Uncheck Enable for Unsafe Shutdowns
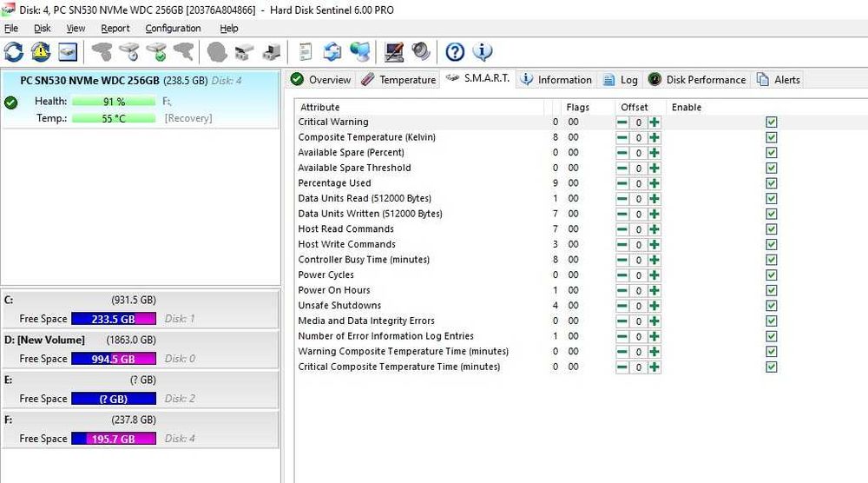 click(771, 306)
